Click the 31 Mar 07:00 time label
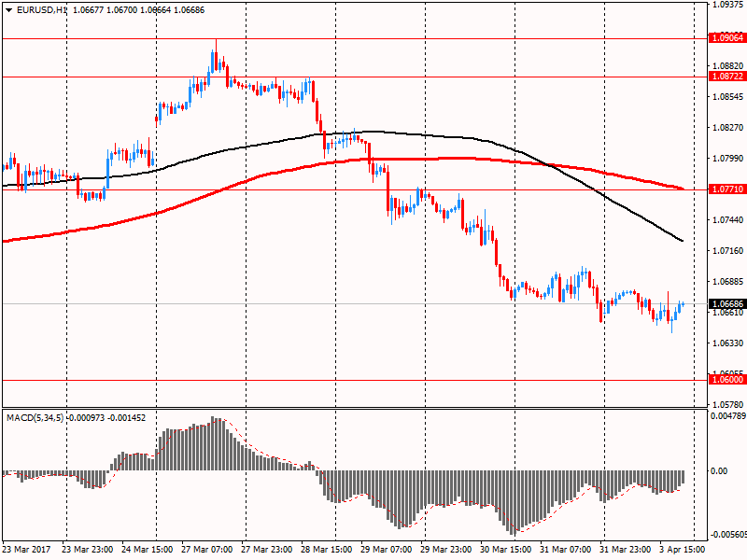 566,550
